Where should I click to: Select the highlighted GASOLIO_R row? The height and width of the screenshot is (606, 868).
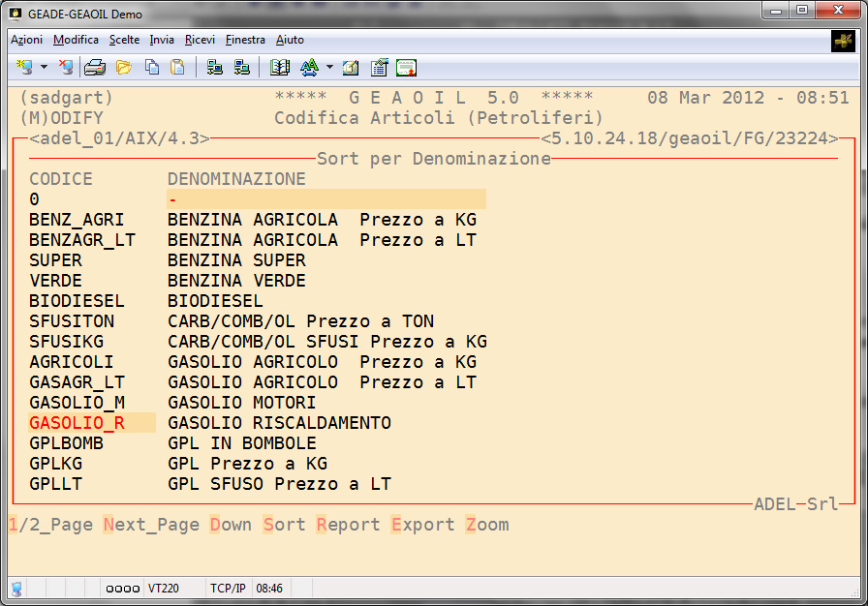pyautogui.click(x=77, y=423)
